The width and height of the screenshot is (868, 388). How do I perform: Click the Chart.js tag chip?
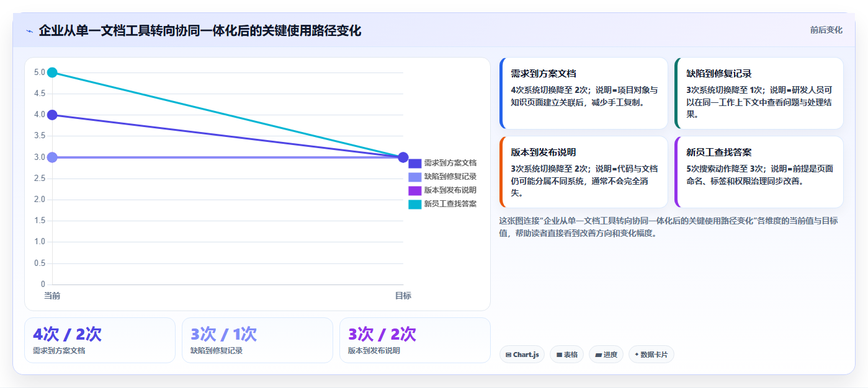coord(522,355)
